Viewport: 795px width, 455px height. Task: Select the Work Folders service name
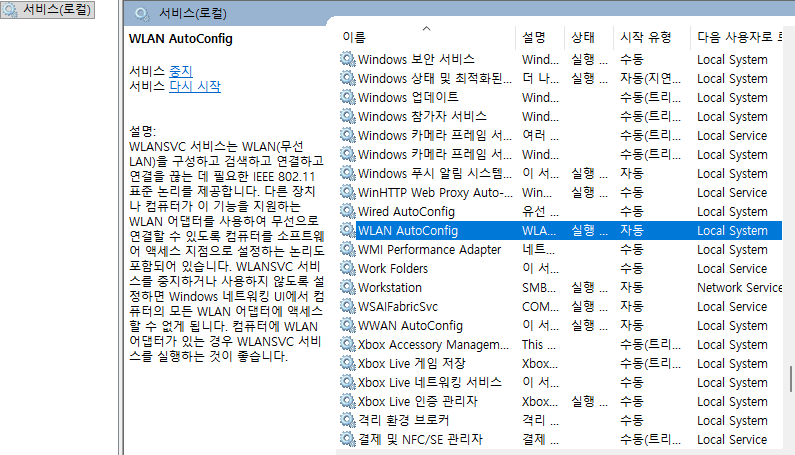393,268
